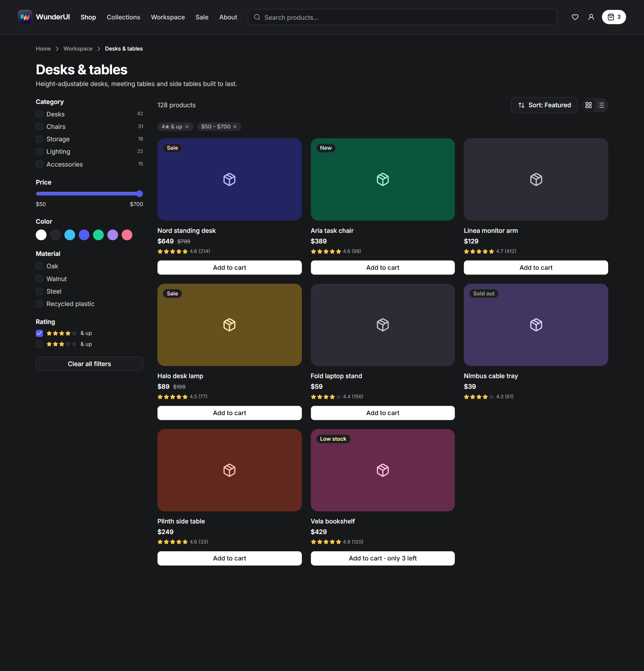The width and height of the screenshot is (644, 671).
Task: Click the Plinth side table box icon
Action: point(229,470)
